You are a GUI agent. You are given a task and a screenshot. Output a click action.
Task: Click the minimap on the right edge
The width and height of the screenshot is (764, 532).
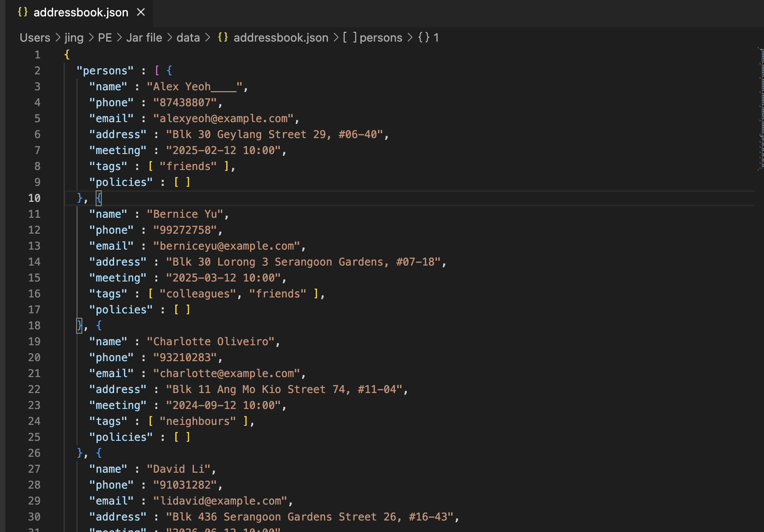point(760,109)
